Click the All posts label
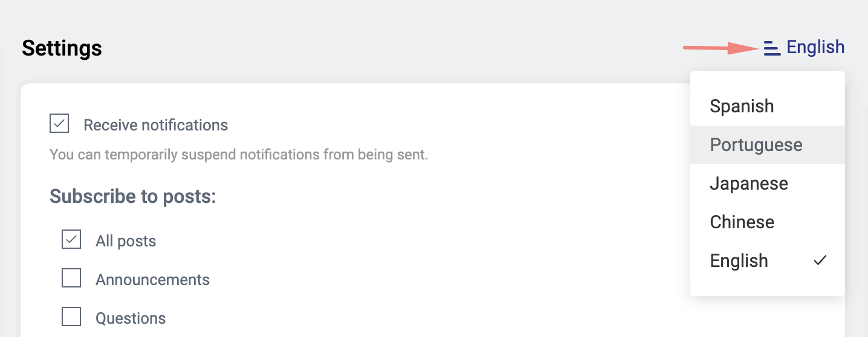Viewport: 868px width, 337px height. pyautogui.click(x=126, y=242)
